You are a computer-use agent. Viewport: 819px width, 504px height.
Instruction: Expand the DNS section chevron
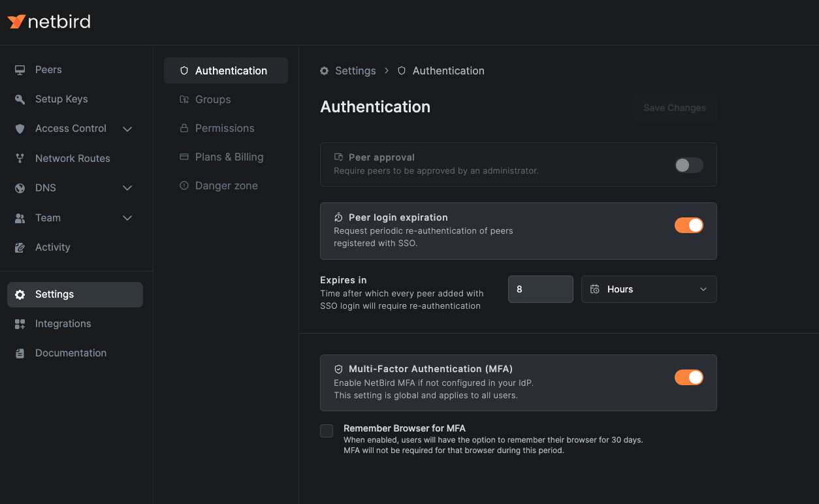click(127, 188)
